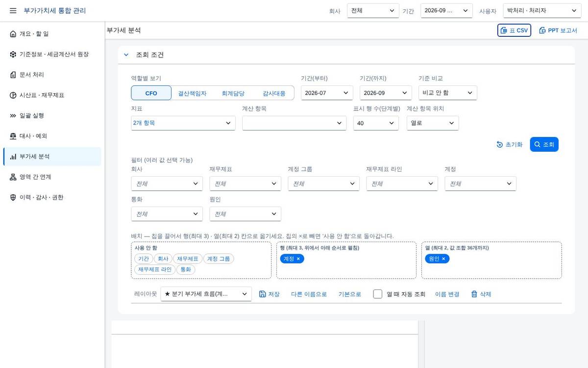Click the reset arrow icon next to 초기화
The height and width of the screenshot is (368, 588).
click(500, 144)
